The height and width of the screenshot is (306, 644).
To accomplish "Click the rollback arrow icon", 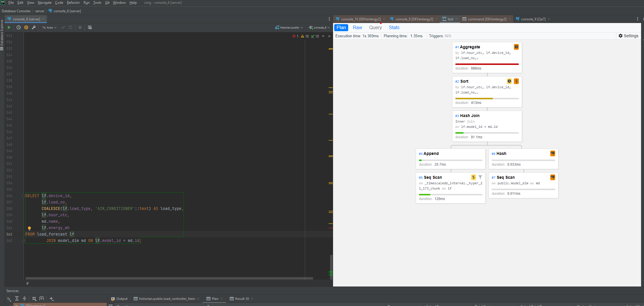I will [70, 27].
